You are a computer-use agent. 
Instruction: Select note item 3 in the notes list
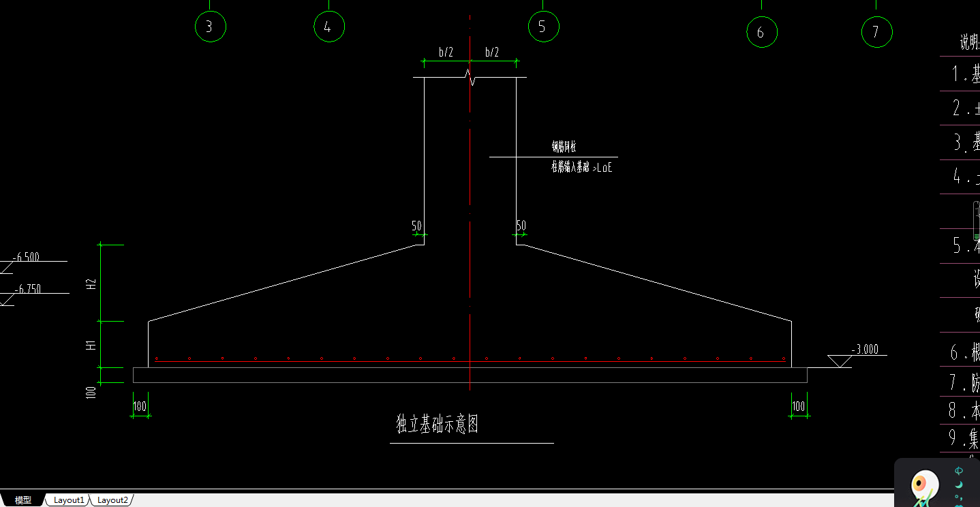(x=966, y=142)
